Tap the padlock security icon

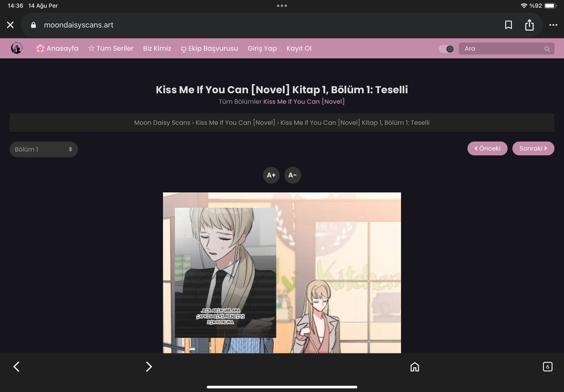pyautogui.click(x=33, y=25)
